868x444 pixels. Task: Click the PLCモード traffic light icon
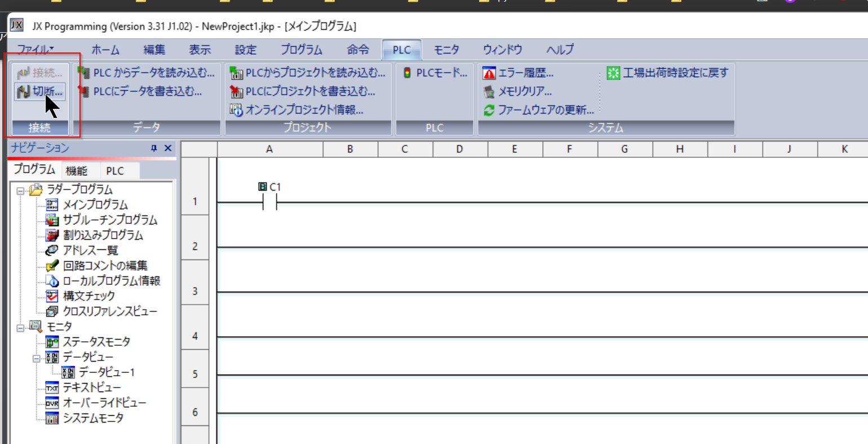click(407, 73)
